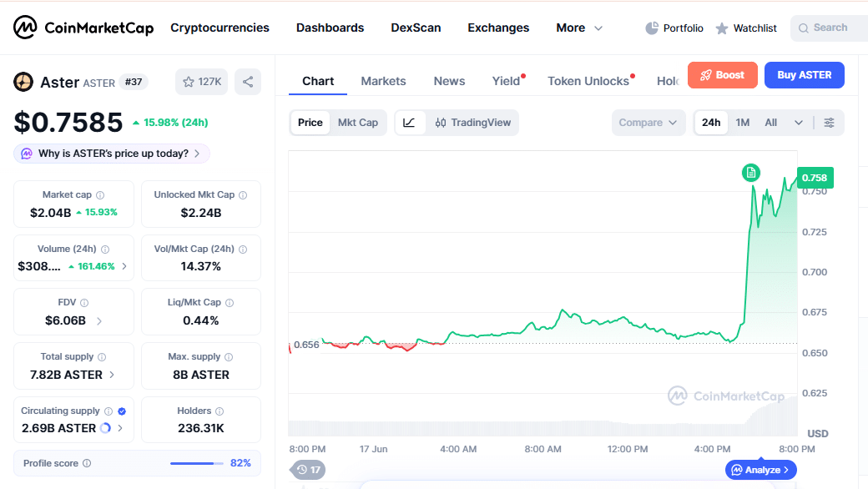
Task: Open the Compare dropdown
Action: 648,123
